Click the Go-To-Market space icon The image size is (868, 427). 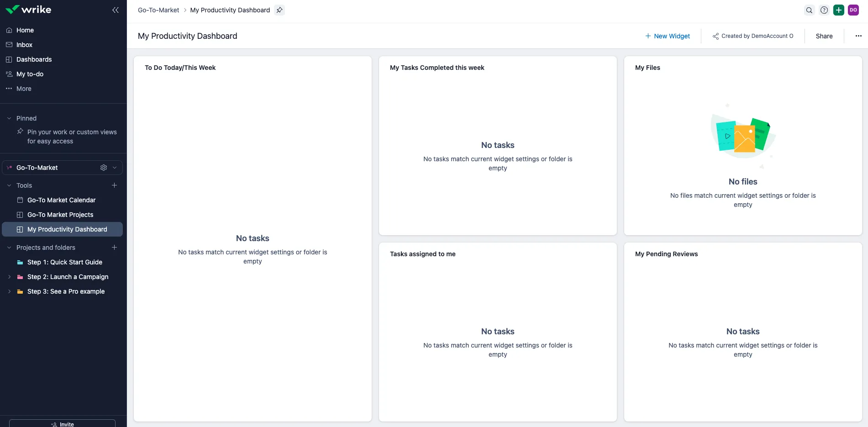coord(9,168)
